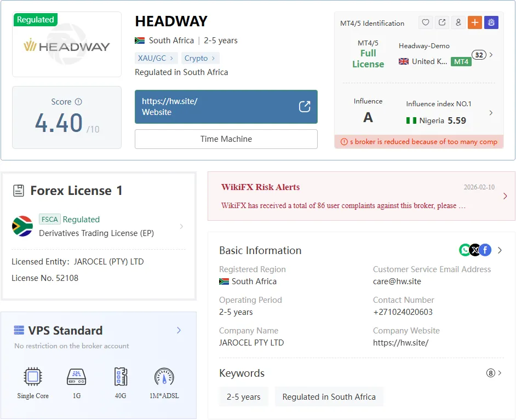
Task: Click the red alert warning icon
Action: pos(344,142)
